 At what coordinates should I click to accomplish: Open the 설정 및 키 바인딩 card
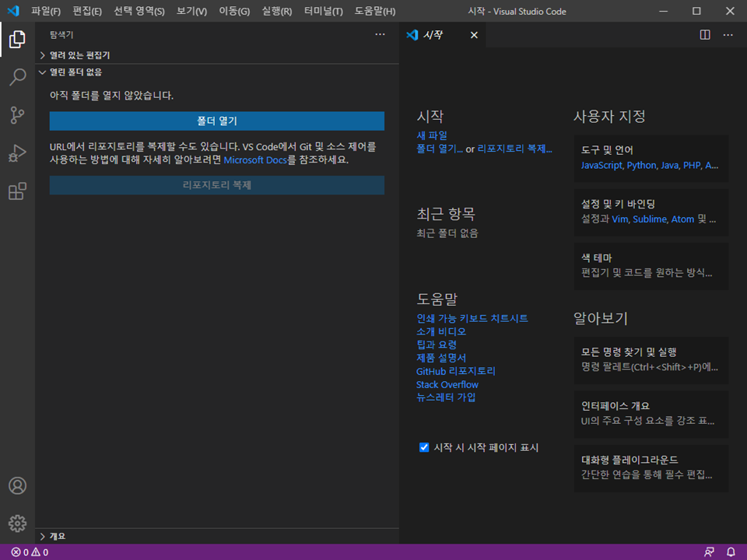[x=651, y=212]
